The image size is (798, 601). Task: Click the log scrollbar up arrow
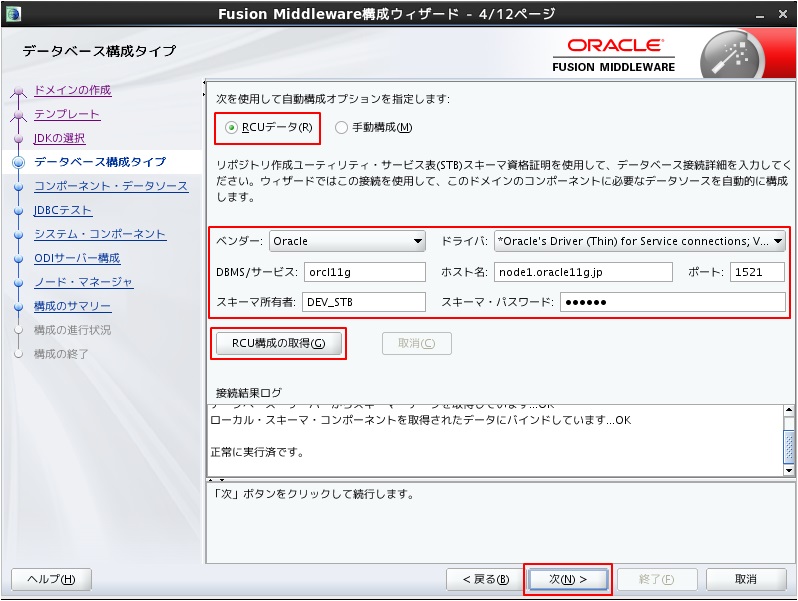click(789, 410)
